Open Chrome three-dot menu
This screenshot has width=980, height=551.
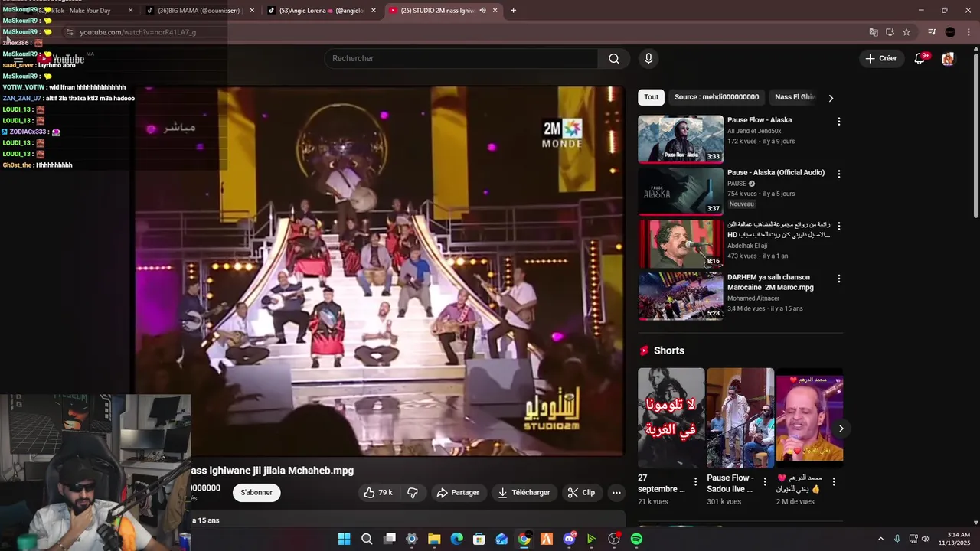pyautogui.click(x=969, y=32)
